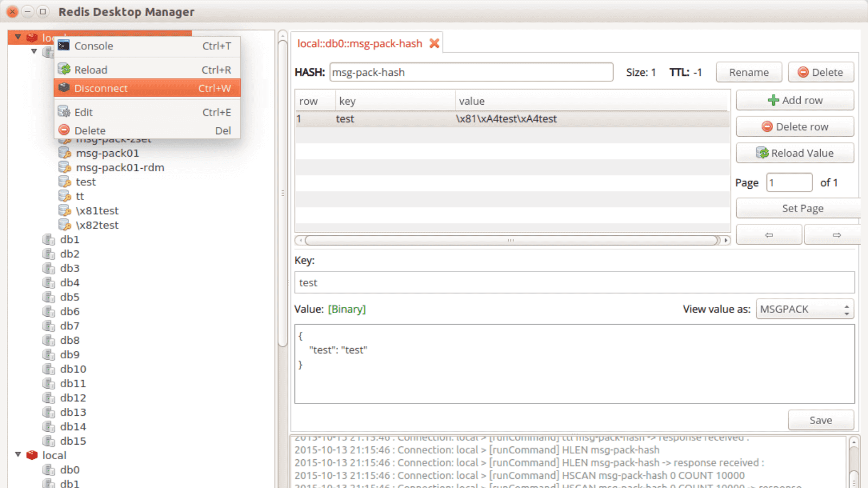Click the Delete row button
The height and width of the screenshot is (488, 868).
pos(795,126)
